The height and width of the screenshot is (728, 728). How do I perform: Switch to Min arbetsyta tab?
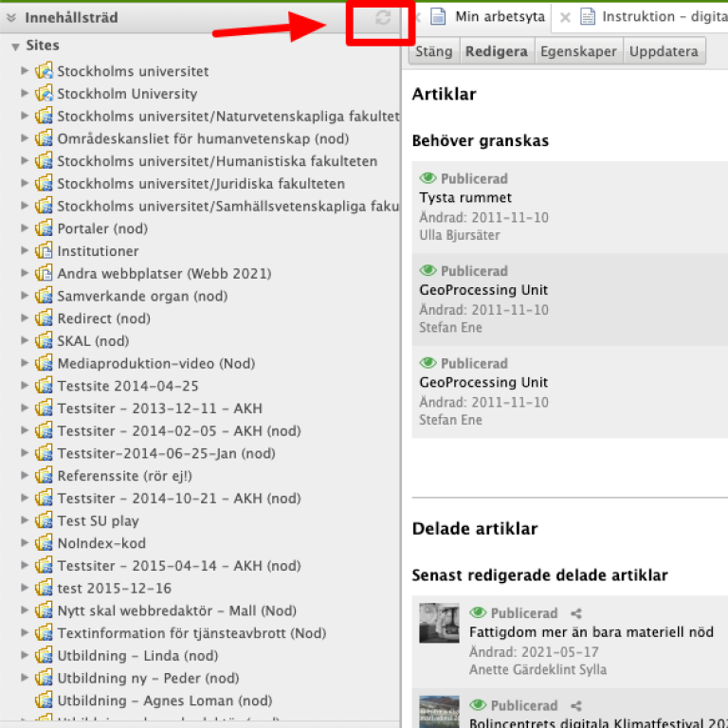tap(500, 17)
